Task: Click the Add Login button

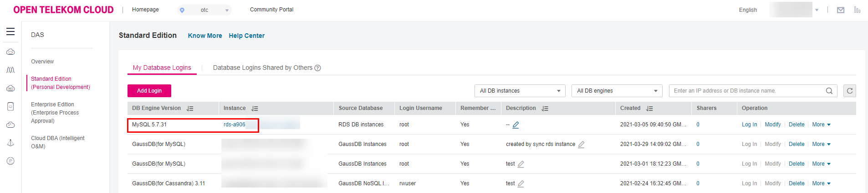Action: [149, 91]
